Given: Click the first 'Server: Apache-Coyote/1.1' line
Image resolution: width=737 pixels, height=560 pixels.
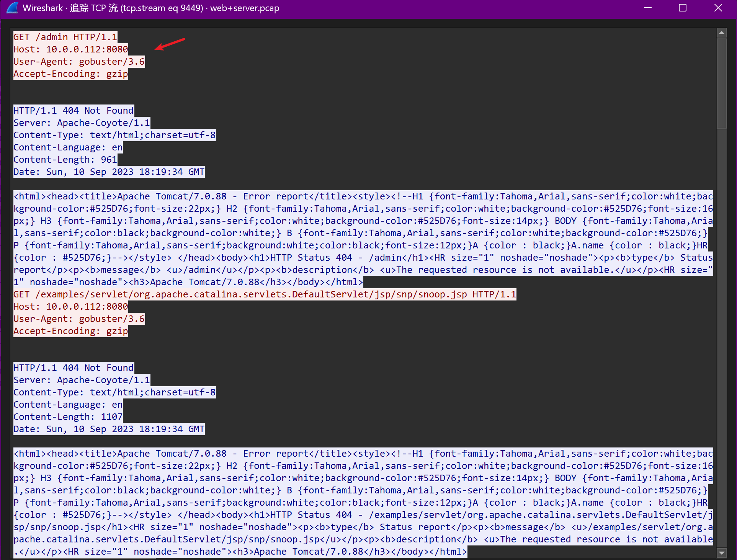Looking at the screenshot, I should [x=82, y=123].
